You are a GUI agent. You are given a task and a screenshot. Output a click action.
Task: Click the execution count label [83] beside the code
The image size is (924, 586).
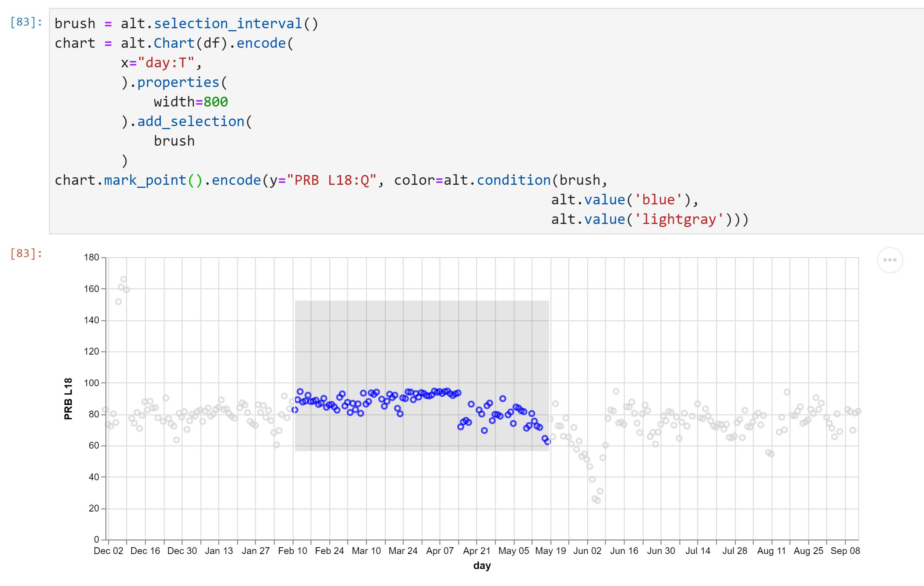tap(24, 23)
